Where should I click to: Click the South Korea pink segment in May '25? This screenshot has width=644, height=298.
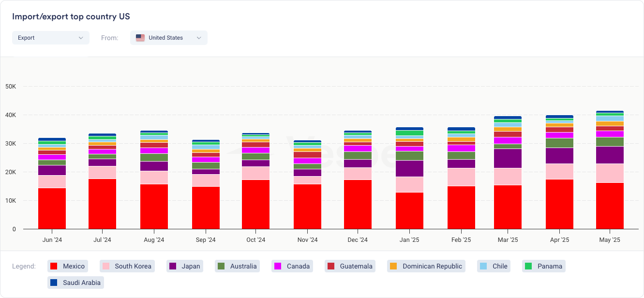[610, 173]
